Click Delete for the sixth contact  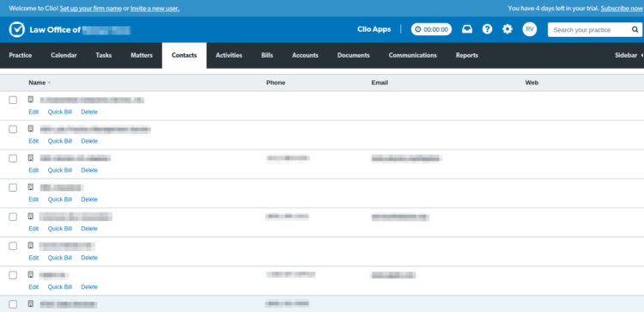pos(89,258)
